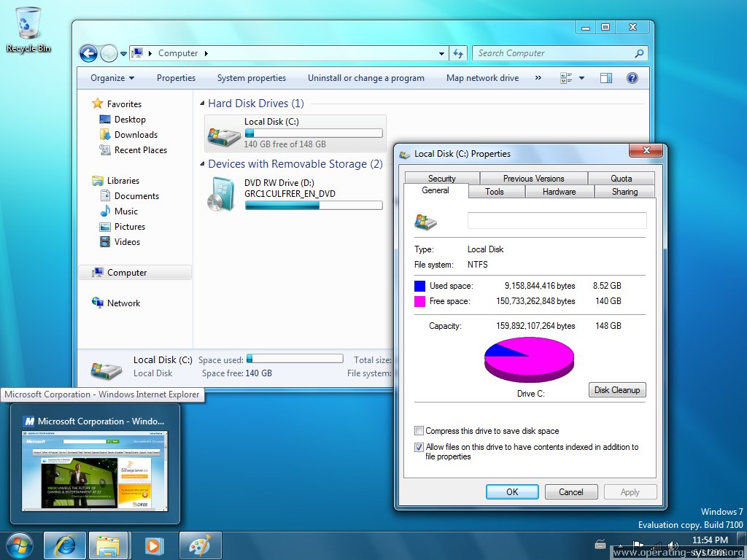Open the recent pages dropdown arrow

point(123,54)
